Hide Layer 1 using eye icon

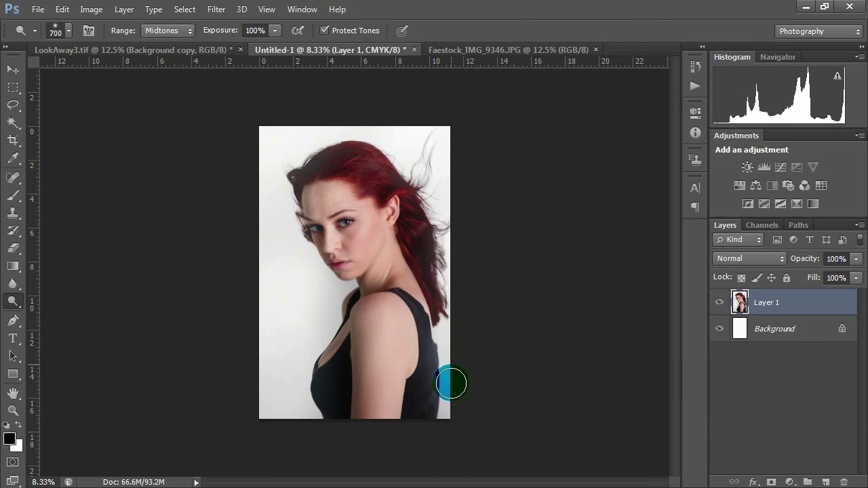coord(719,302)
